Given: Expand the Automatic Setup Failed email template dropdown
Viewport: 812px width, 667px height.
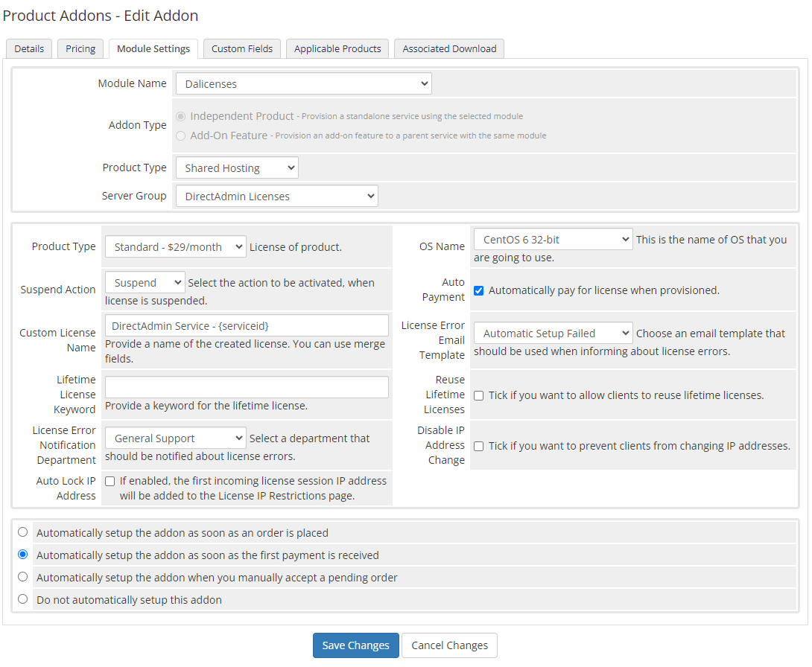Looking at the screenshot, I should click(x=553, y=333).
